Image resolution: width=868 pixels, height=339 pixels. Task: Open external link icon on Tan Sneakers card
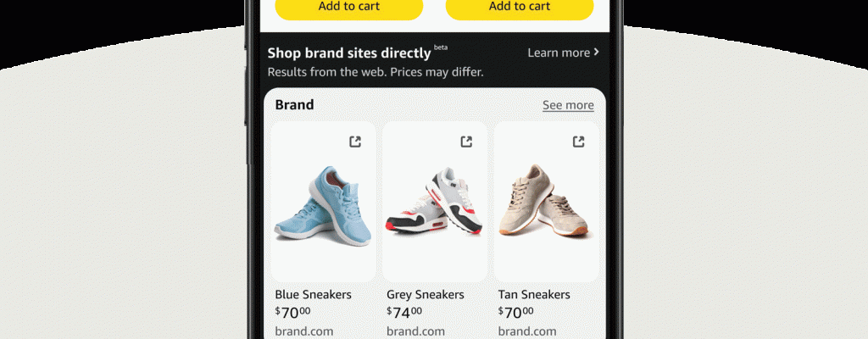tap(578, 142)
